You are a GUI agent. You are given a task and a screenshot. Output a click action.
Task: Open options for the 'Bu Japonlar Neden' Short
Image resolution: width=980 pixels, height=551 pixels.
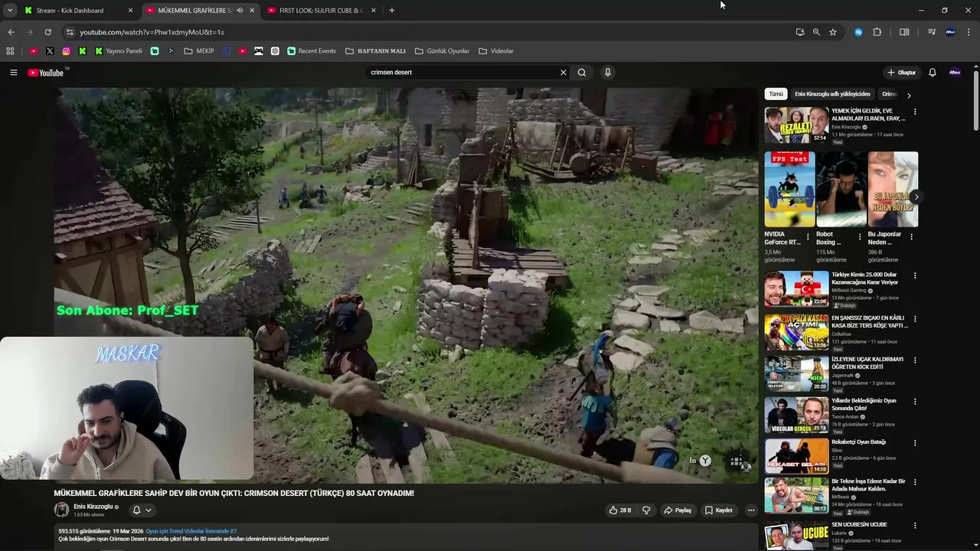pos(911,237)
